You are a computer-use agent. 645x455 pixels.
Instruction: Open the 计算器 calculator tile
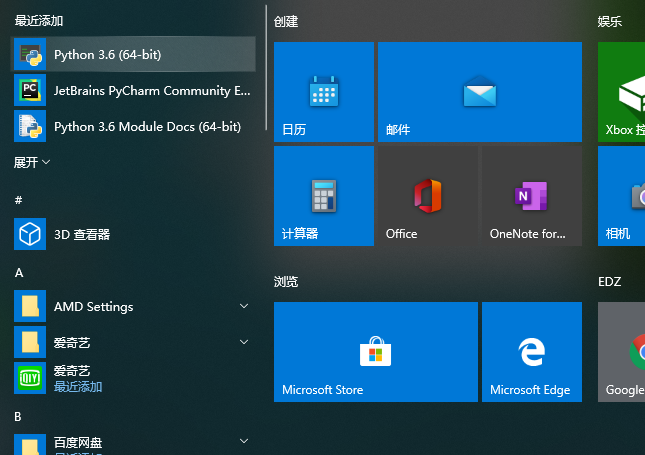pos(324,196)
